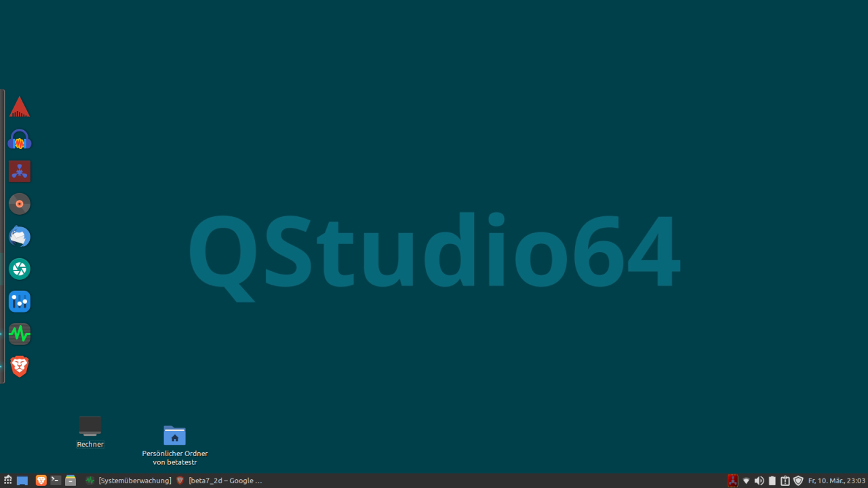This screenshot has height=488, width=868.
Task: Open the blue mixer sliders app
Action: (x=19, y=302)
